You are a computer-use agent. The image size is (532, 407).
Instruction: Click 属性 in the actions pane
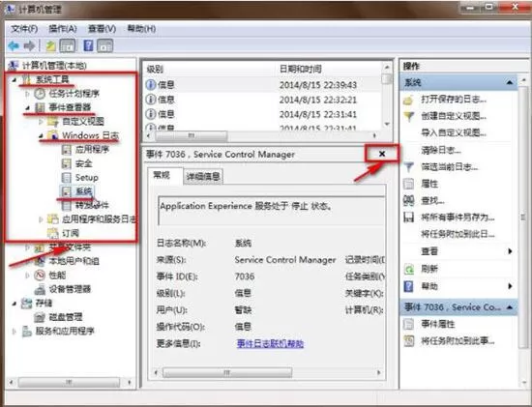pyautogui.click(x=429, y=184)
